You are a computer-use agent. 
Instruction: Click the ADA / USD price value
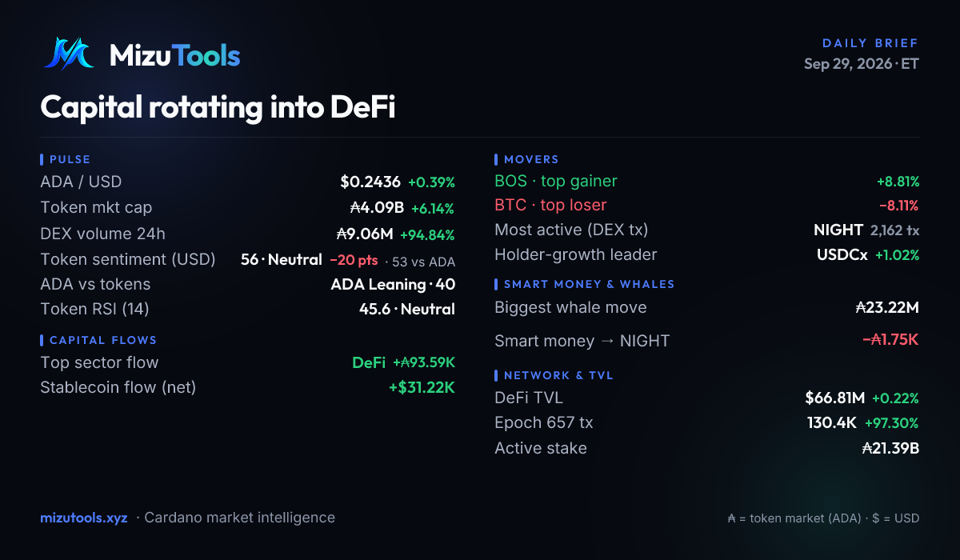pos(370,182)
